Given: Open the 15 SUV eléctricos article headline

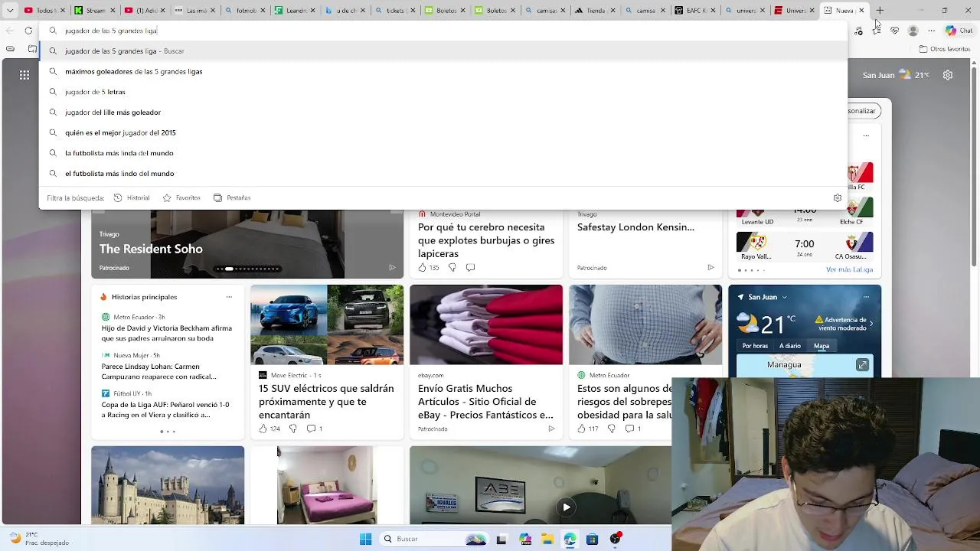Looking at the screenshot, I should (326, 402).
